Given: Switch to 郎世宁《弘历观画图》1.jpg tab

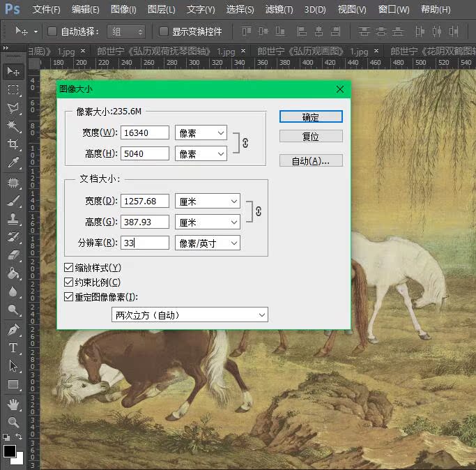Looking at the screenshot, I should pos(313,51).
